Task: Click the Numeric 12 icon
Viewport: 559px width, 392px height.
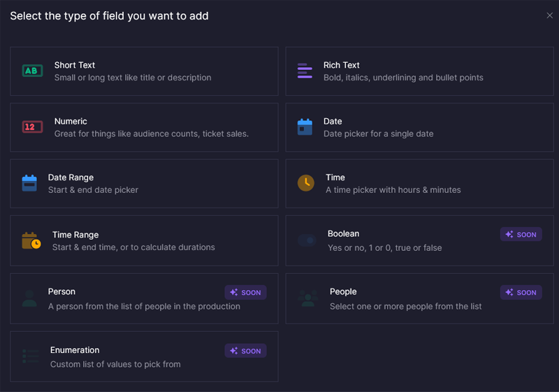Action: click(x=32, y=126)
